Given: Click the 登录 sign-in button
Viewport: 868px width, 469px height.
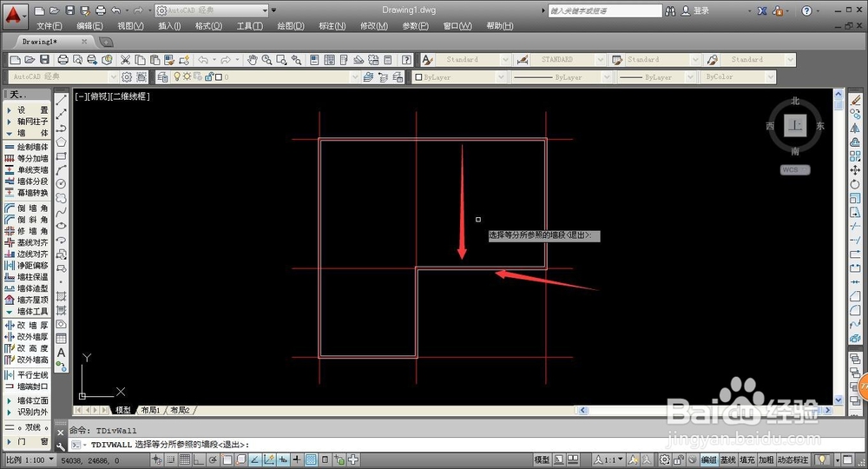Looking at the screenshot, I should pos(694,10).
